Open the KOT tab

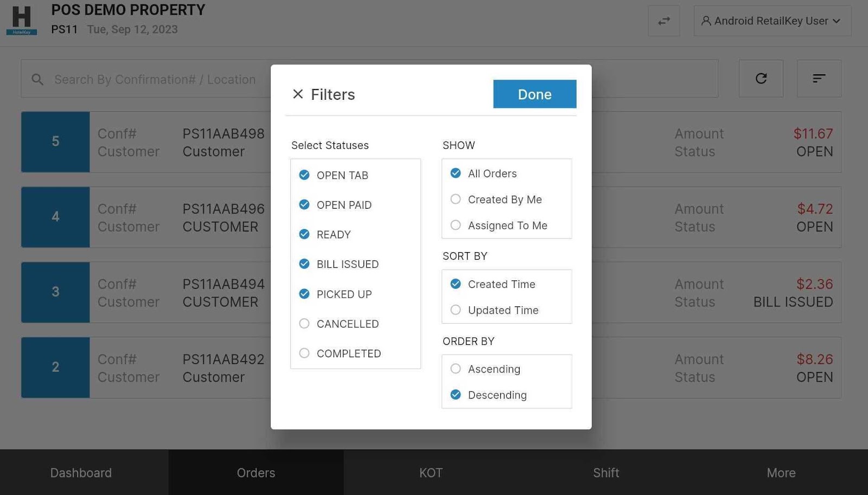point(431,473)
